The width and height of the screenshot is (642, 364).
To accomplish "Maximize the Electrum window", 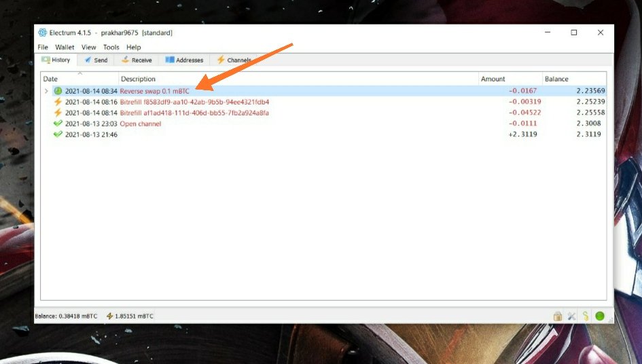I will point(573,33).
